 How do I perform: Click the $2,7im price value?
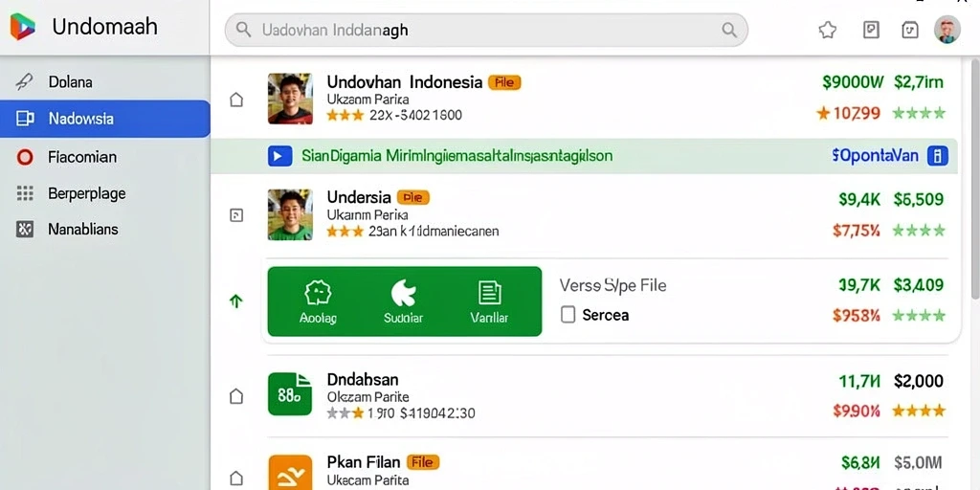point(919,82)
